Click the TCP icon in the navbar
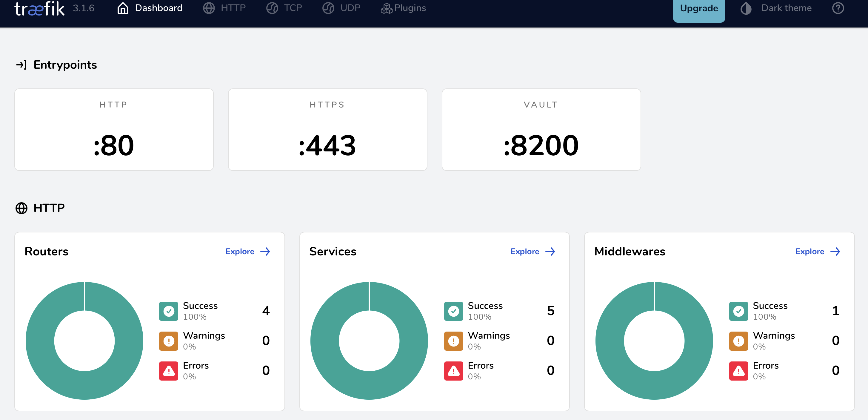The image size is (868, 420). 272,8
